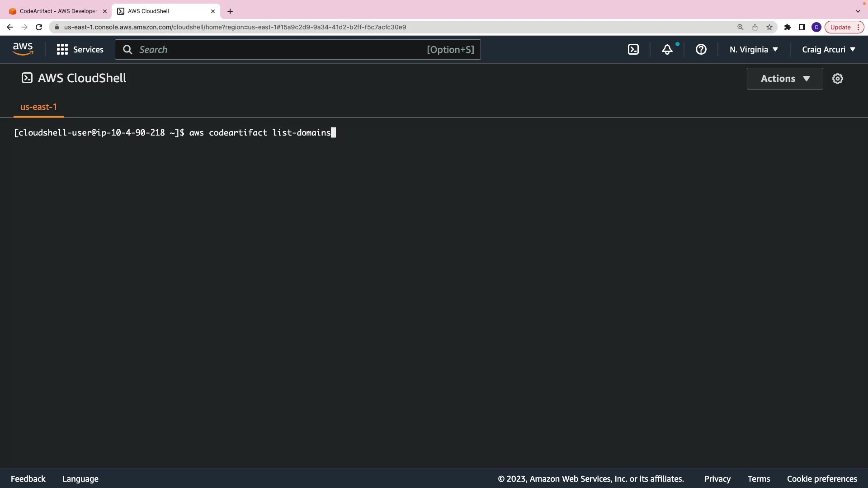Focus the AWS Search input field
Image resolution: width=868 pixels, height=488 pixels.
click(x=280, y=50)
